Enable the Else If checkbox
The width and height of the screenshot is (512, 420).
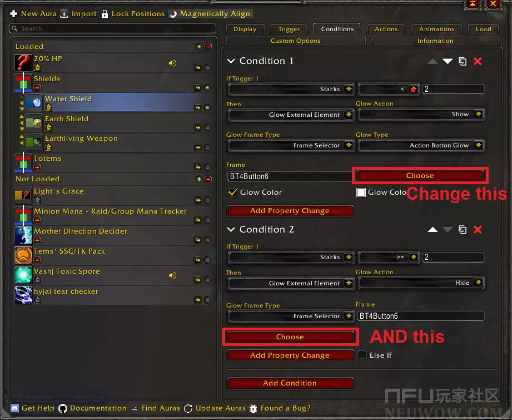pos(362,355)
